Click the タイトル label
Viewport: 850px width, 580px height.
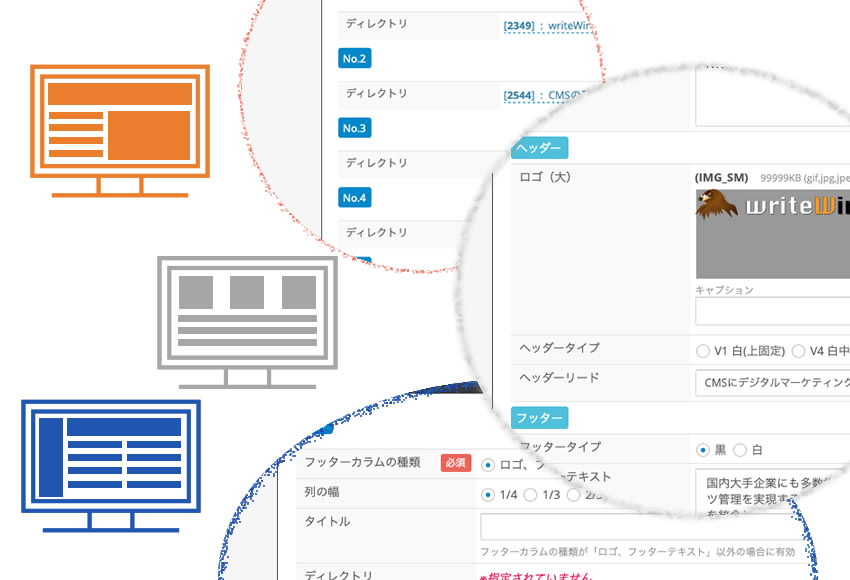(327, 521)
